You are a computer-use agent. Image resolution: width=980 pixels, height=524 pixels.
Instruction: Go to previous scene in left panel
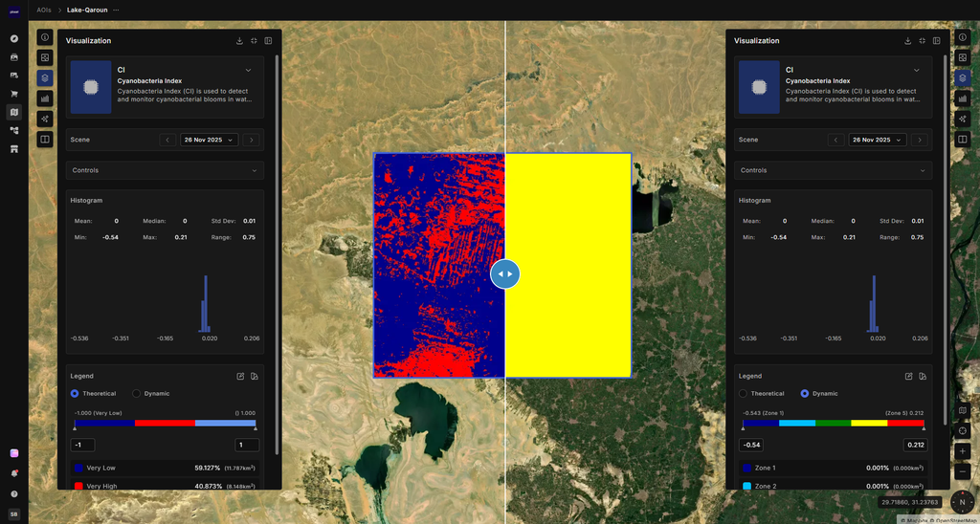click(x=167, y=140)
